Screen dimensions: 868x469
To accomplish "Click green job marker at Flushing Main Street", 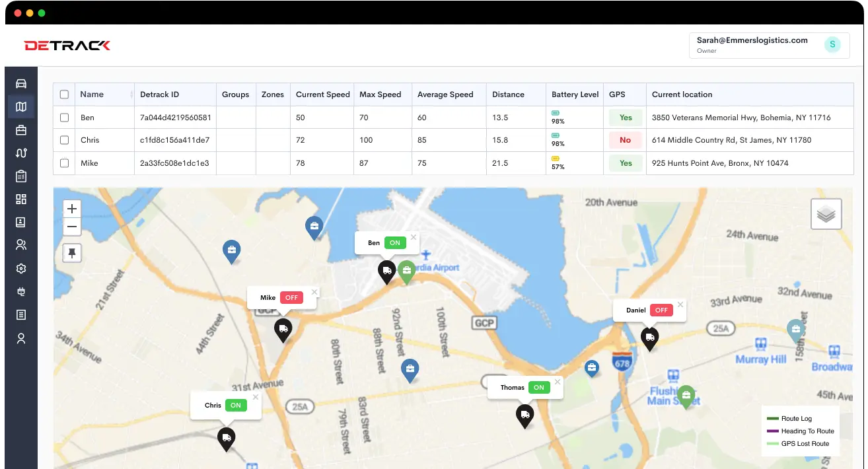I will pos(686,397).
